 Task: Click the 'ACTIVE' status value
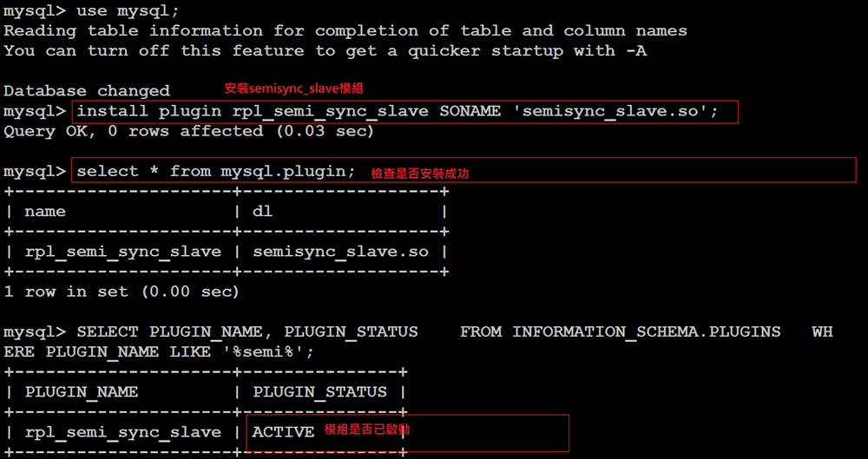284,432
